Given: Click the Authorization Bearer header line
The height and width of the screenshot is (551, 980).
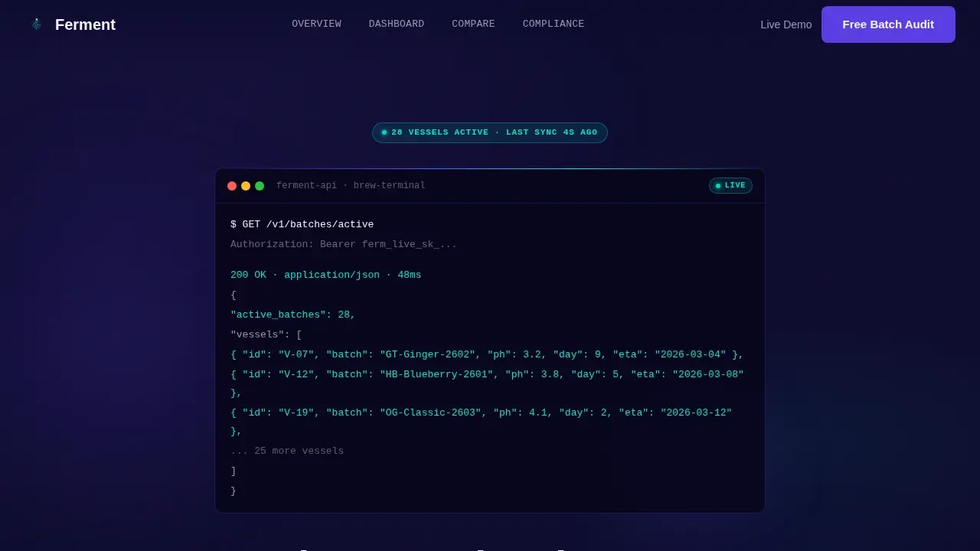Looking at the screenshot, I should click(344, 244).
